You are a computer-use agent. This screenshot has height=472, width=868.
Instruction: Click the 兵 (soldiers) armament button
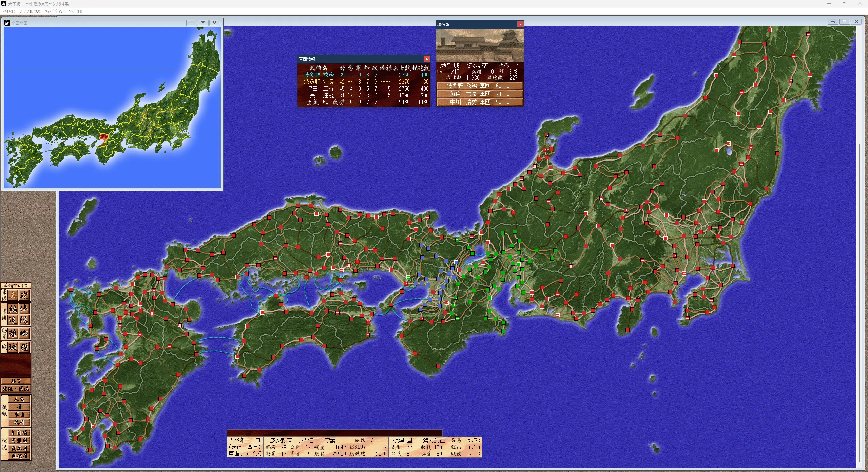point(13,296)
